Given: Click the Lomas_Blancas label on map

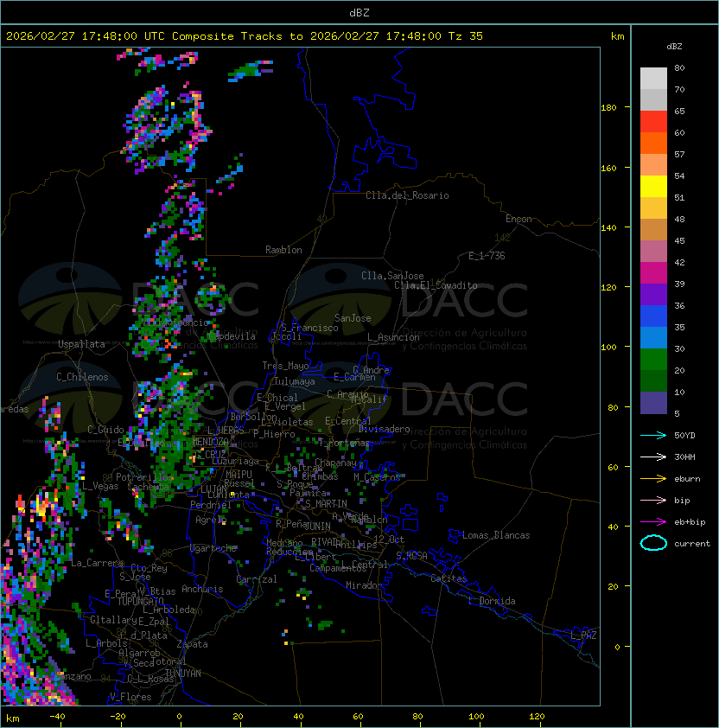Looking at the screenshot, I should coord(496,535).
